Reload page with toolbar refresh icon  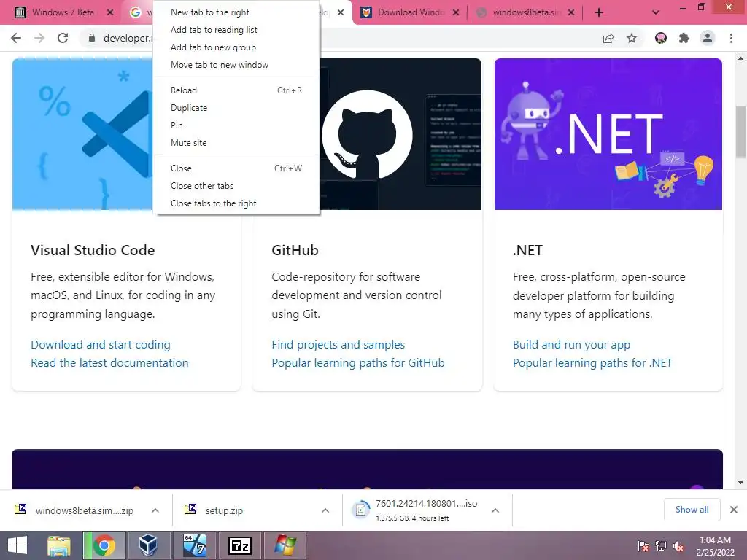(63, 38)
